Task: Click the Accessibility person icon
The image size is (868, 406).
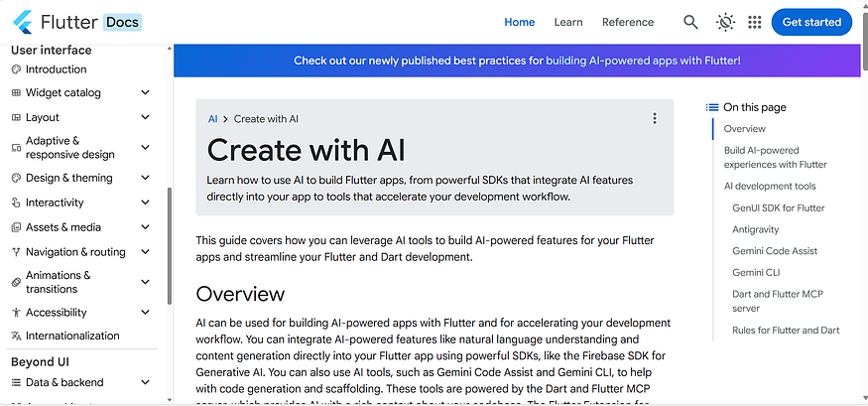Action: (16, 313)
